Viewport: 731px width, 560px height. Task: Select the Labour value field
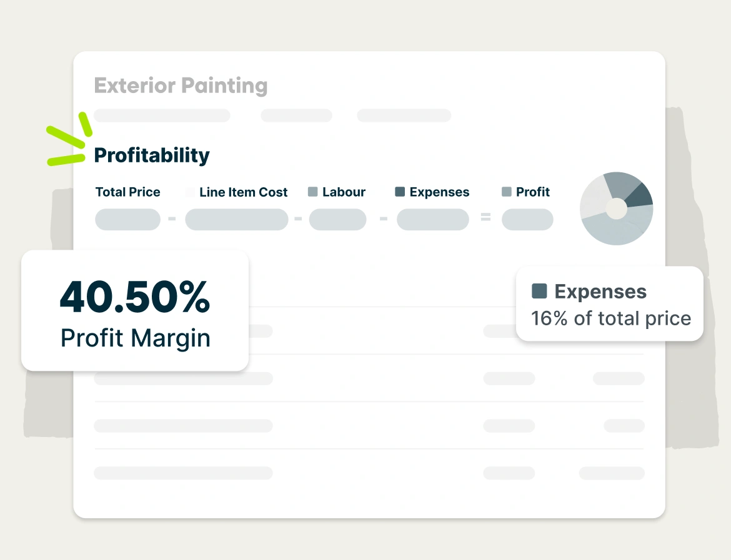click(x=337, y=219)
